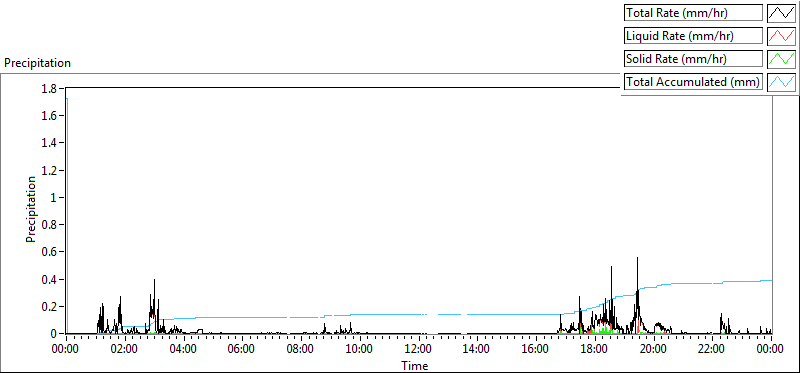Click the 12:00 time axis marker
Viewport: 800px width, 373px height.
click(418, 350)
